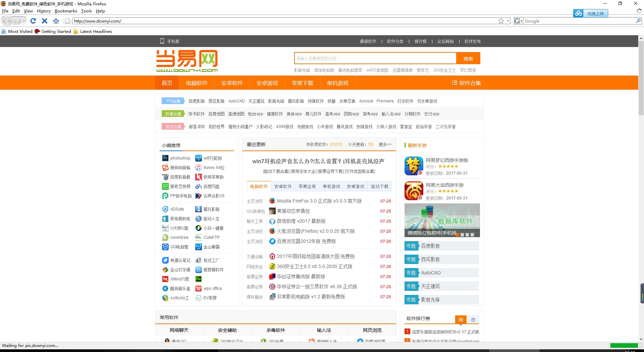Switch ranking list to 周 view

[x=461, y=319]
